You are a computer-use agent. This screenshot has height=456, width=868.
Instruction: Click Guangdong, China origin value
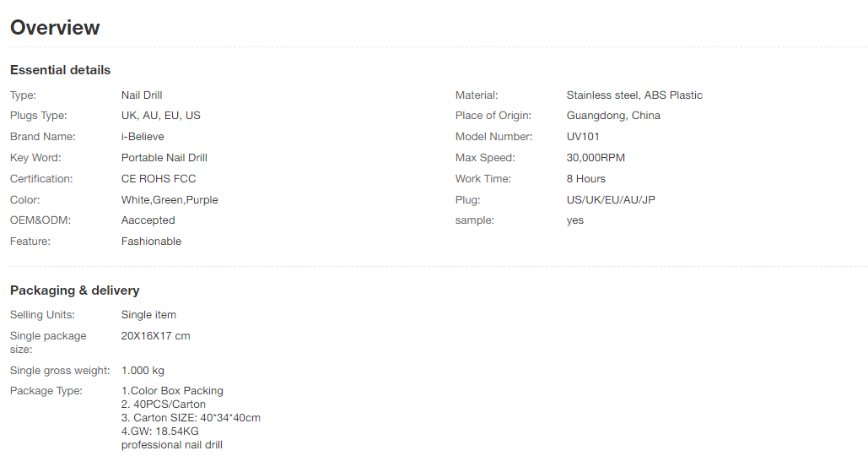click(613, 116)
